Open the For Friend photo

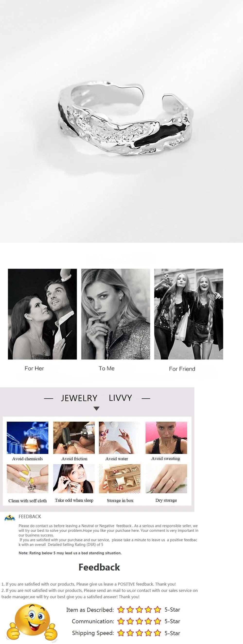(188, 314)
